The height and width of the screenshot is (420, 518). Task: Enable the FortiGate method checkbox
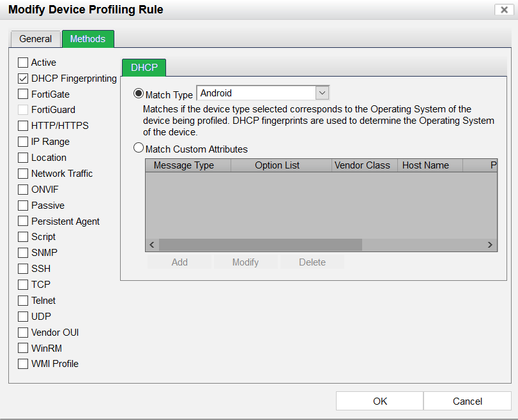[23, 94]
